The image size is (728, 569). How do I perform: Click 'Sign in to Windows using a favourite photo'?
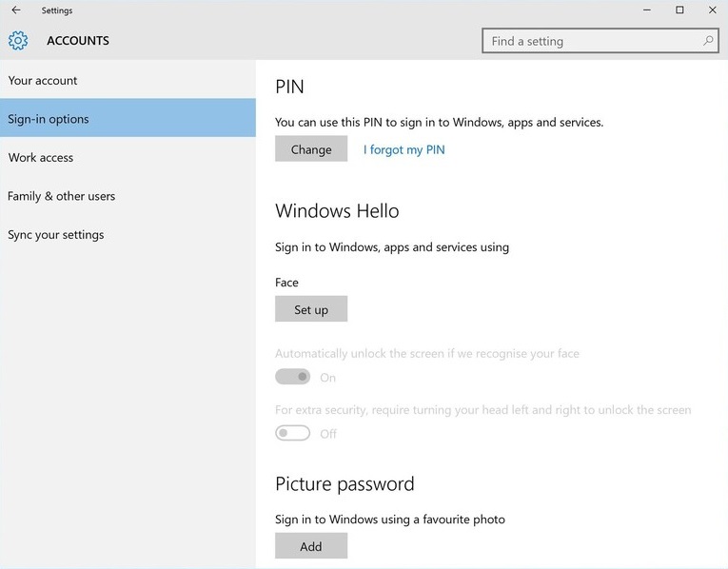pyautogui.click(x=390, y=520)
